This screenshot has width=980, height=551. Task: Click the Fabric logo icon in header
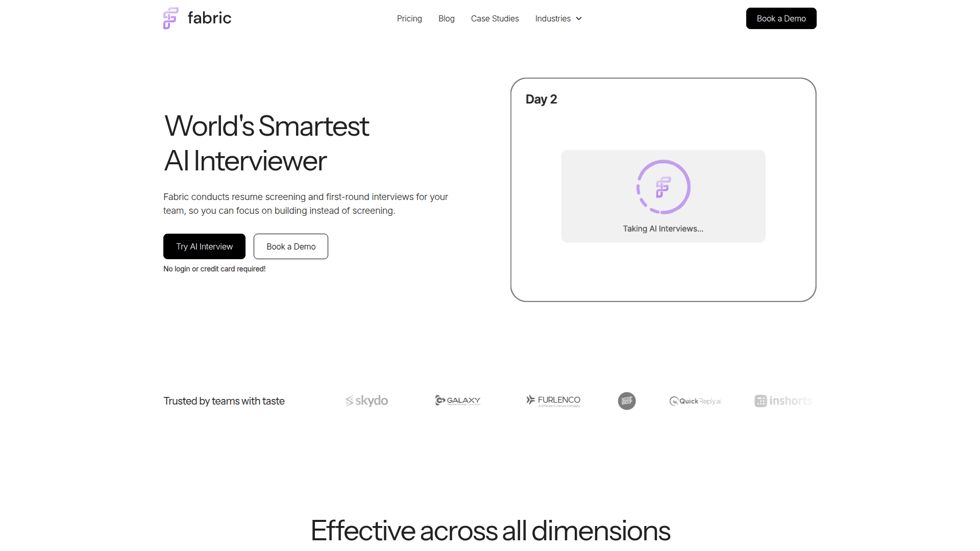(170, 18)
